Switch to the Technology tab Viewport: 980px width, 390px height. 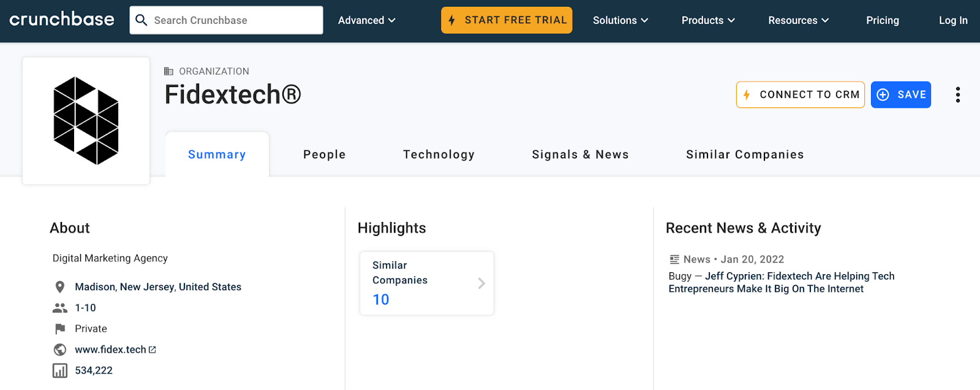tap(439, 155)
